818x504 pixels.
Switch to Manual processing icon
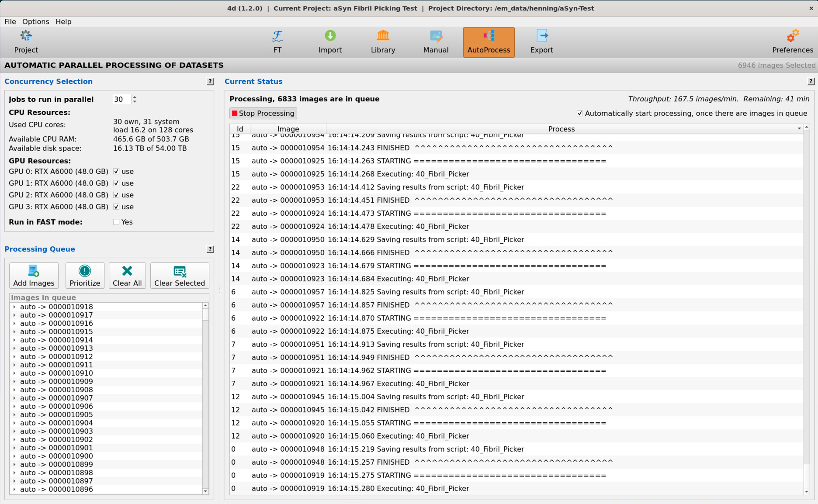436,42
